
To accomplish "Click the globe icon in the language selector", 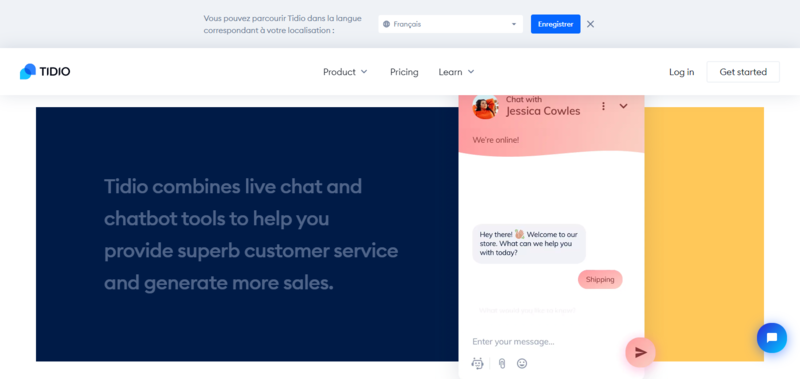I will tap(386, 24).
